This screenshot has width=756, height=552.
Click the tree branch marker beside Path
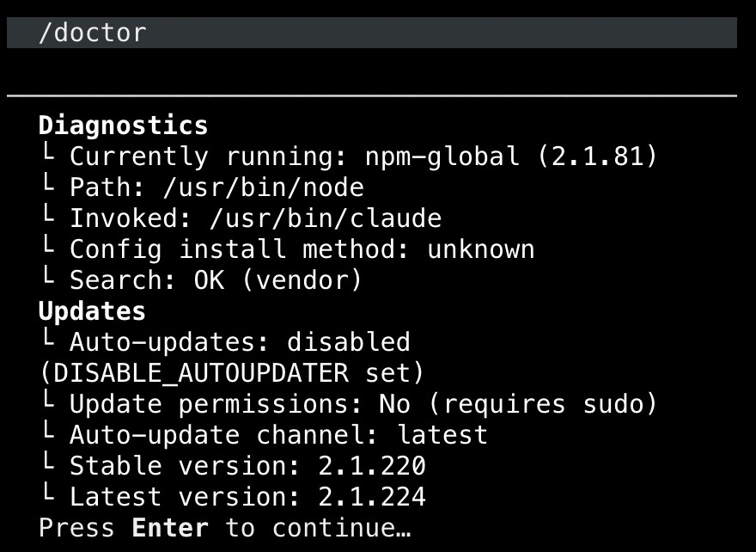pos(47,185)
